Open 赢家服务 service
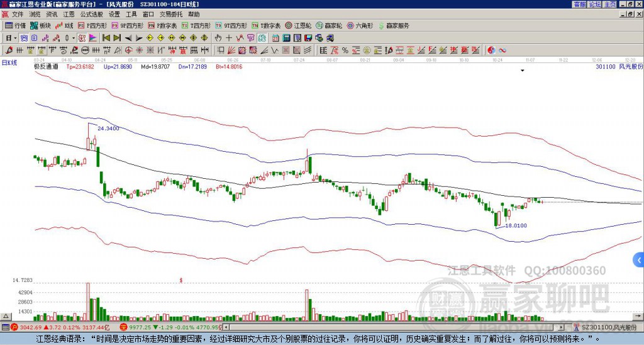The image size is (644, 345). point(394,26)
